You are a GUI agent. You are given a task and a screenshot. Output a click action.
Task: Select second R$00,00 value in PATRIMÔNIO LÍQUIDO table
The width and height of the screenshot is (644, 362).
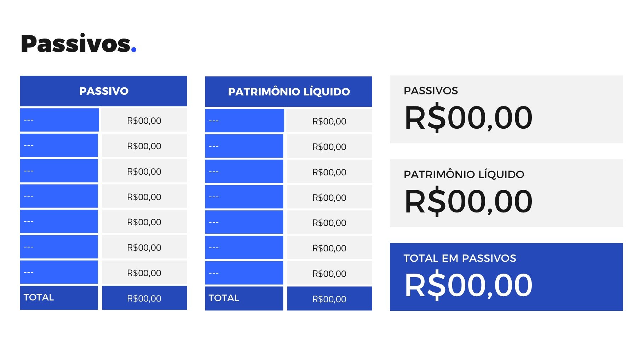point(329,147)
